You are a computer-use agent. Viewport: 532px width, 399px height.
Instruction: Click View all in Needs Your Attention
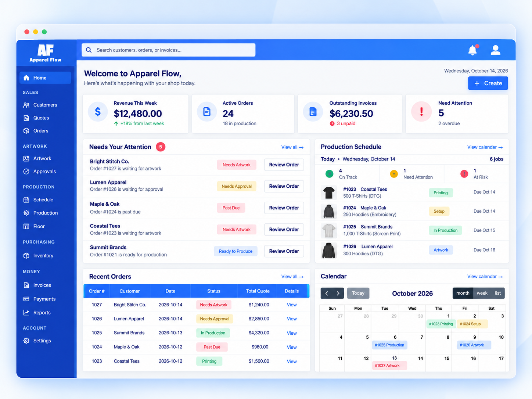click(292, 147)
